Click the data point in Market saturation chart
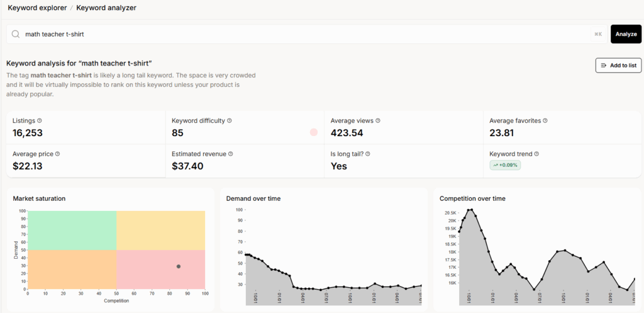 [x=179, y=266]
